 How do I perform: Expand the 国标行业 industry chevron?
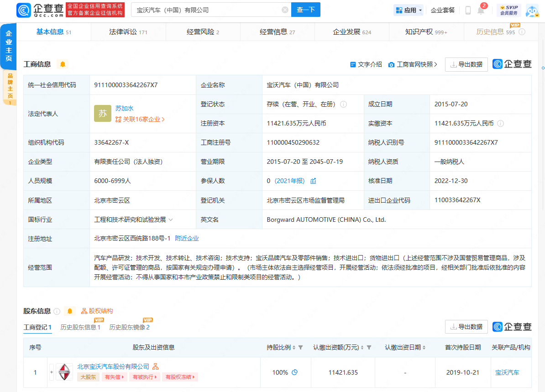(x=171, y=220)
